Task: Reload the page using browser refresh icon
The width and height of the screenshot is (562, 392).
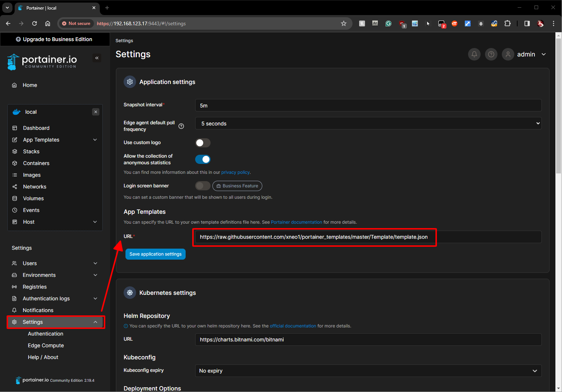Action: [34, 23]
